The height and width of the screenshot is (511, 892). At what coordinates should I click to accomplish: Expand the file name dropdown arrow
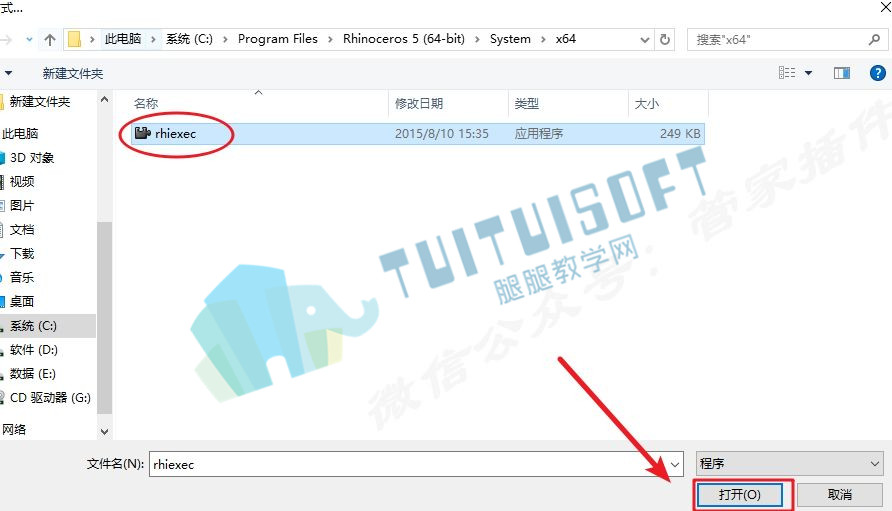675,464
